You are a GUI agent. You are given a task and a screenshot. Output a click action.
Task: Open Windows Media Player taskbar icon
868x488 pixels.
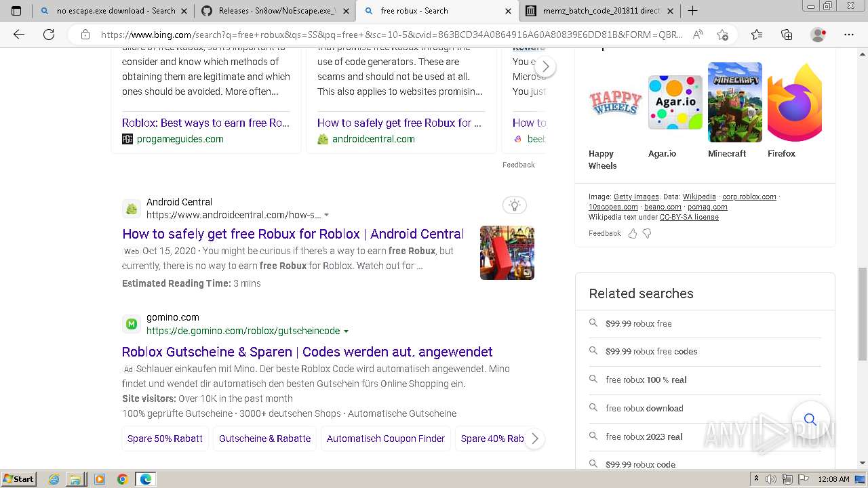point(100,479)
